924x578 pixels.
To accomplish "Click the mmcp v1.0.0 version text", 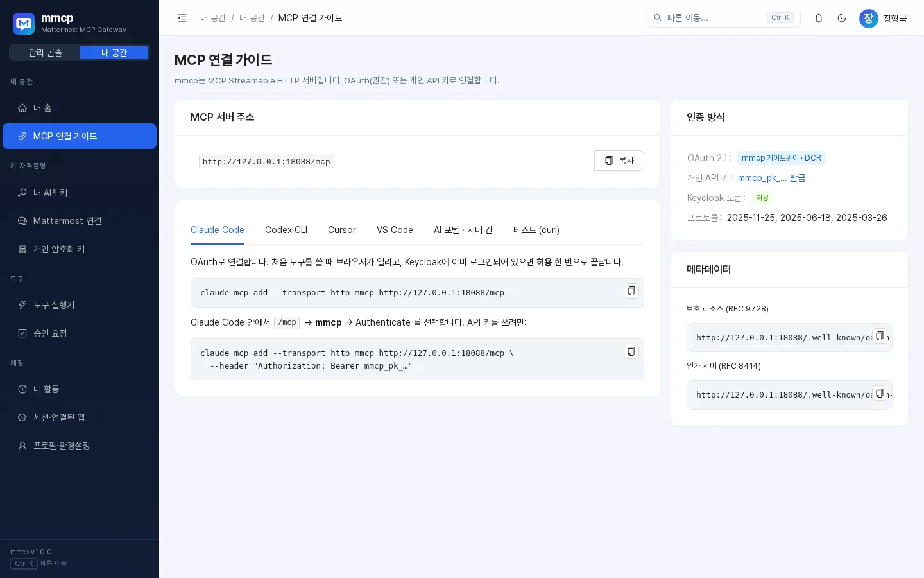I will pos(31,552).
